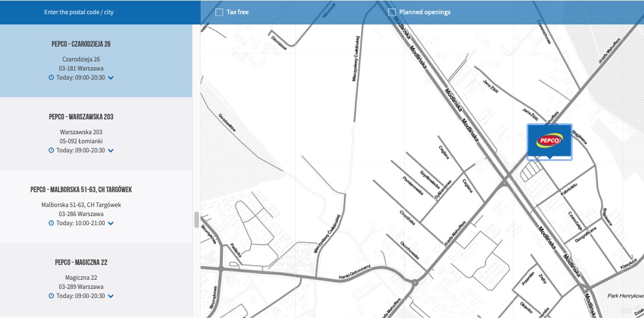Click the '03-286 Warszawa' address line
The image size is (644, 327).
click(81, 214)
